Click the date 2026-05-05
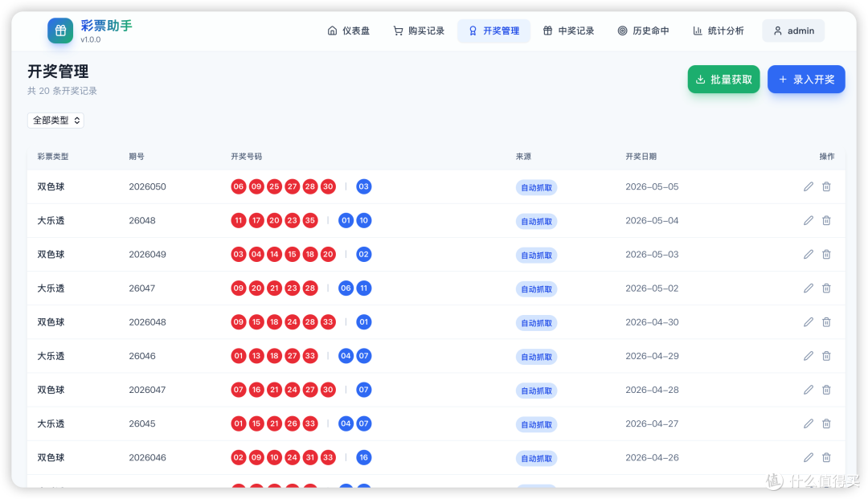The height and width of the screenshot is (499, 868). 652,187
